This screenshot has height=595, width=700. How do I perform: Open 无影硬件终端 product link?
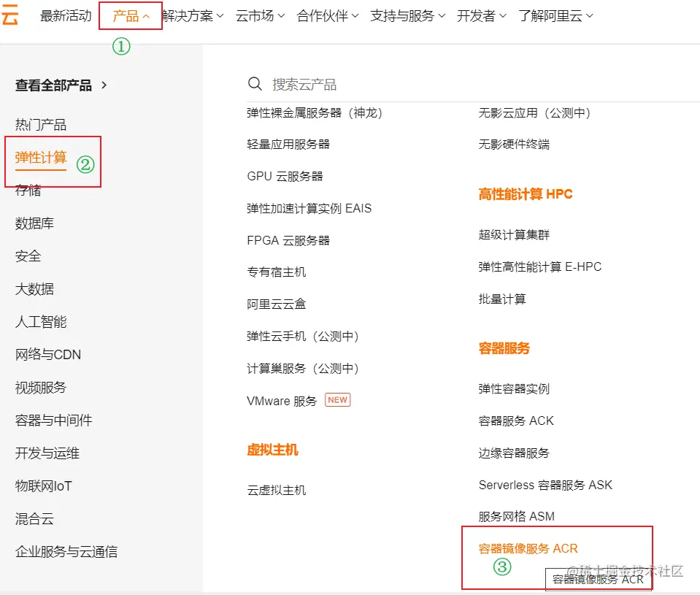click(514, 144)
